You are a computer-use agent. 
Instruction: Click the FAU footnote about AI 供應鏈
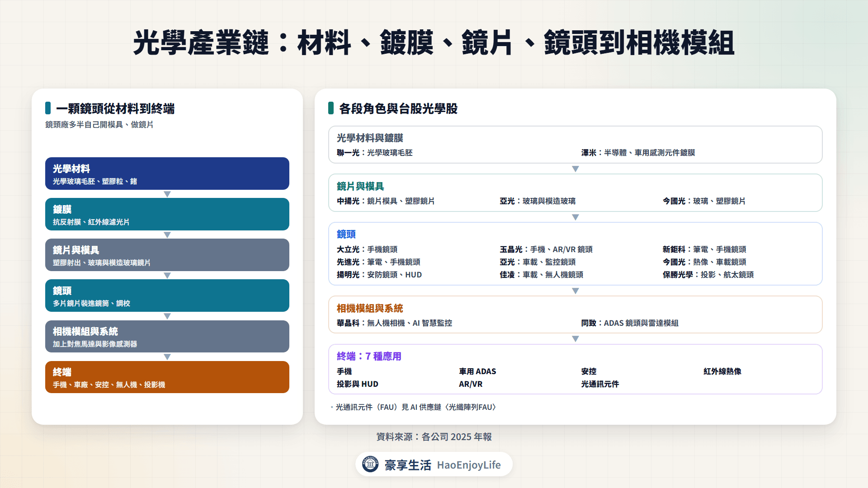416,407
